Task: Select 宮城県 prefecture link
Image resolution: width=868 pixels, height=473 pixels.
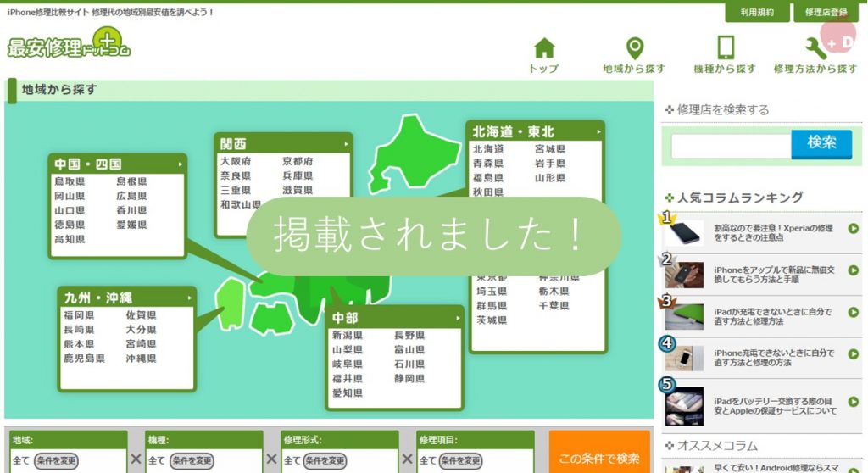Action: click(549, 149)
